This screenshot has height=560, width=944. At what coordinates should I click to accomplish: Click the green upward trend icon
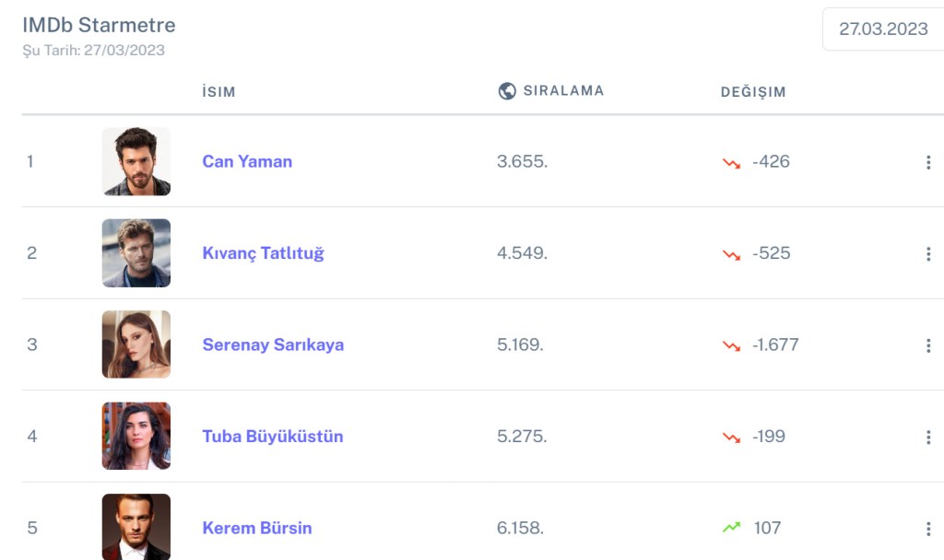731,528
